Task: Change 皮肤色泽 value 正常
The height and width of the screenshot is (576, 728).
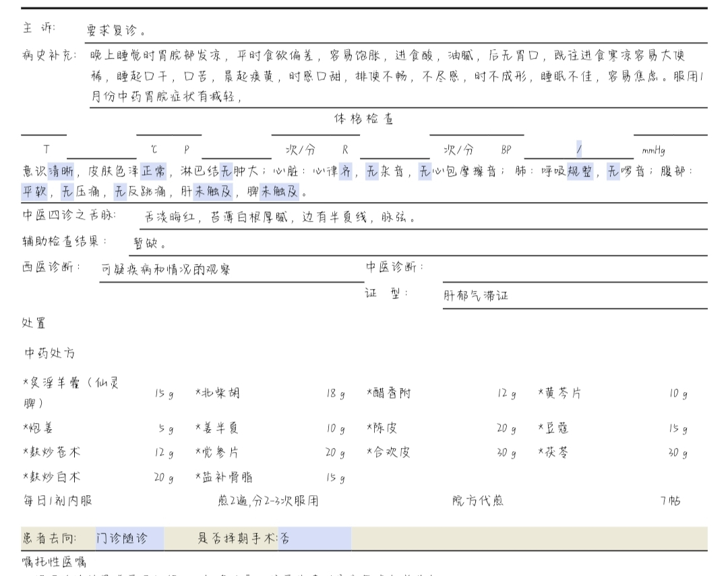Action: click(153, 171)
